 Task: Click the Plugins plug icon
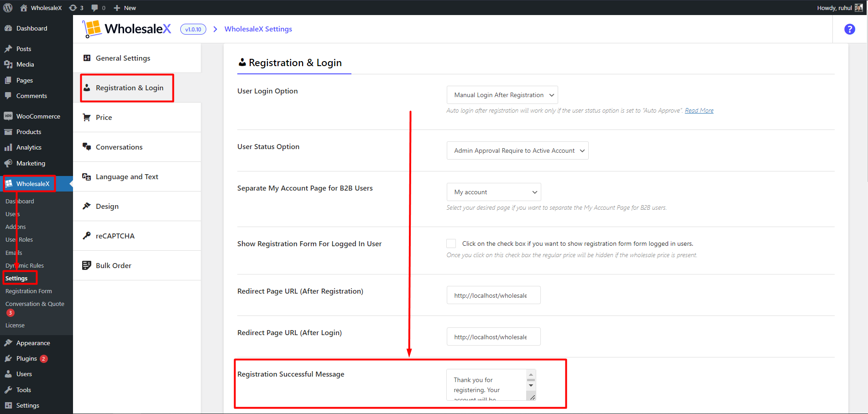(x=8, y=358)
